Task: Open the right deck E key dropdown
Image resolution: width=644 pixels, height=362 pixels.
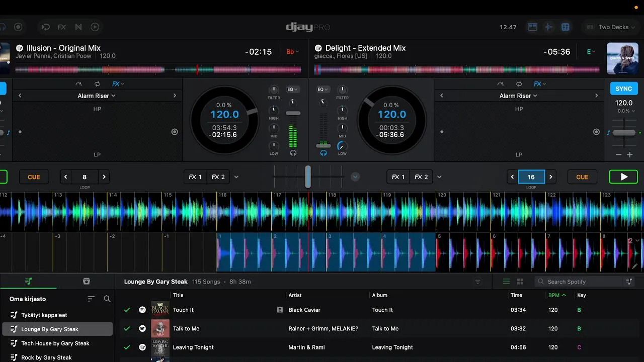Action: point(591,52)
